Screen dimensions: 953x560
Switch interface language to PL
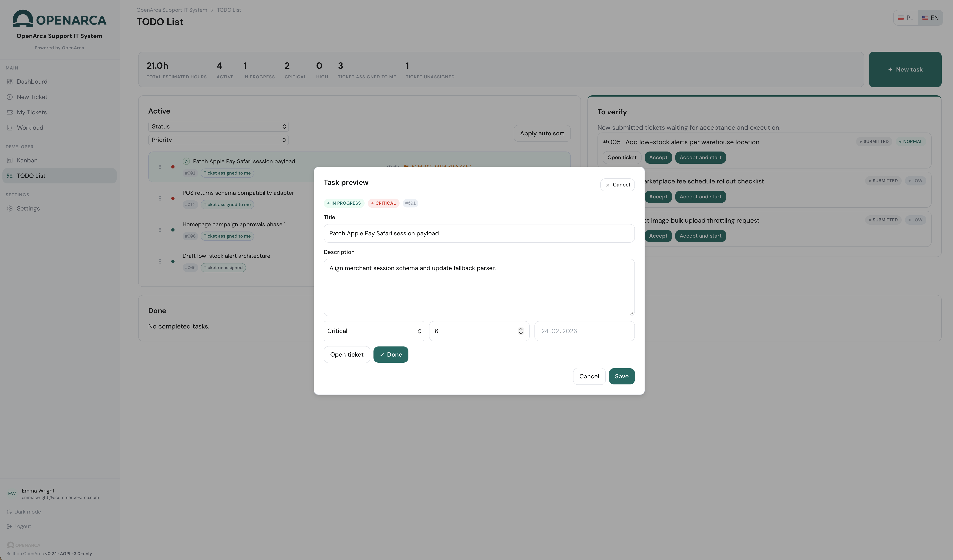pyautogui.click(x=905, y=17)
